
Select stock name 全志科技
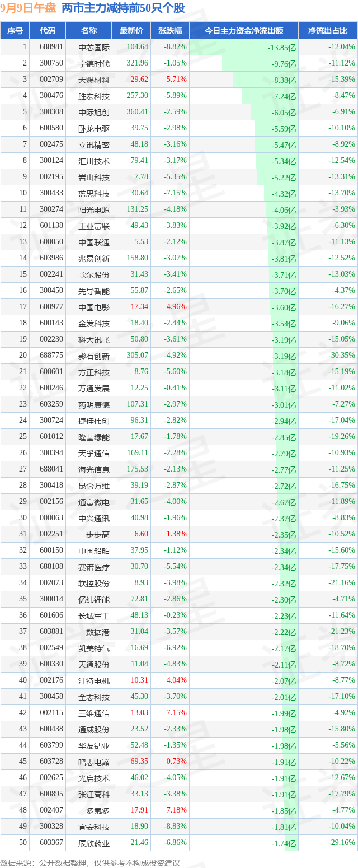[x=94, y=697]
